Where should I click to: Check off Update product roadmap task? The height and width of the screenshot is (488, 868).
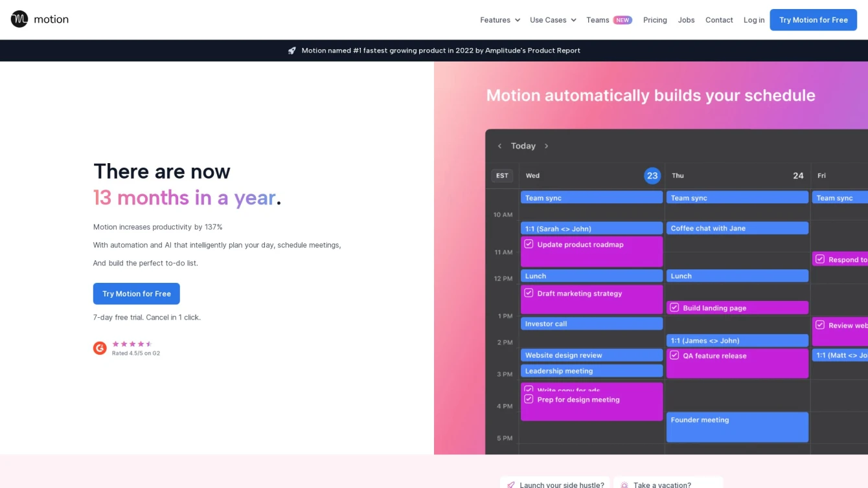coord(529,244)
